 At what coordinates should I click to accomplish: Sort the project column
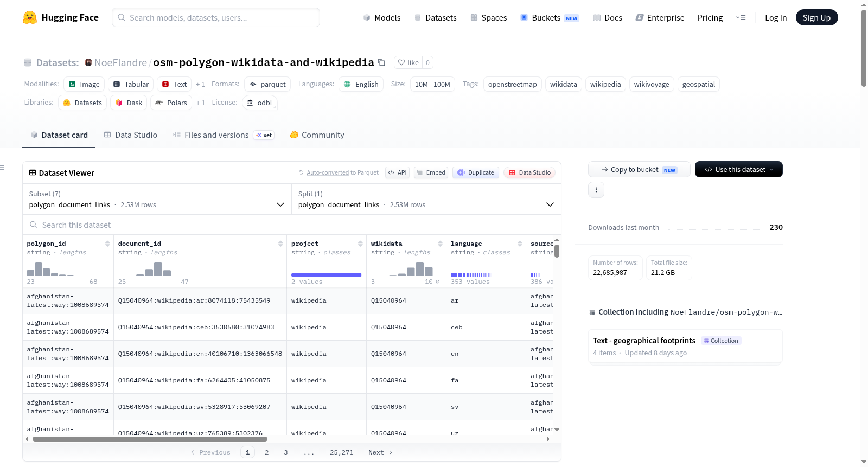point(360,244)
